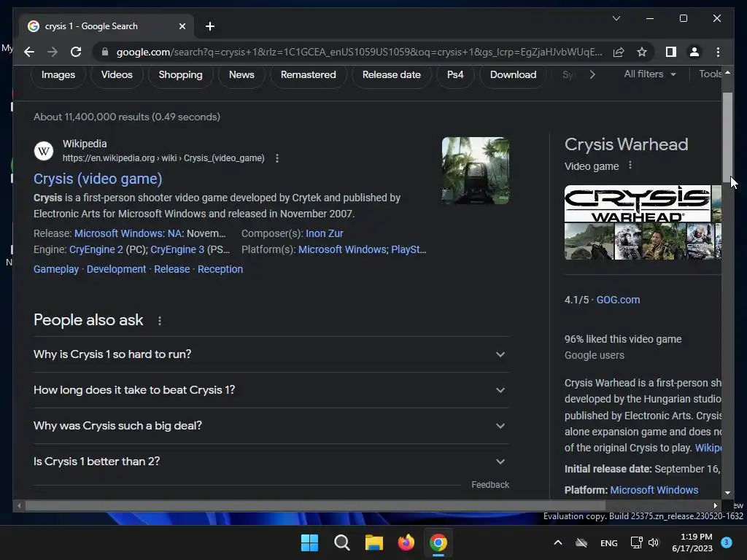Open the notification badge in tray
The image size is (747, 560).
pyautogui.click(x=727, y=542)
